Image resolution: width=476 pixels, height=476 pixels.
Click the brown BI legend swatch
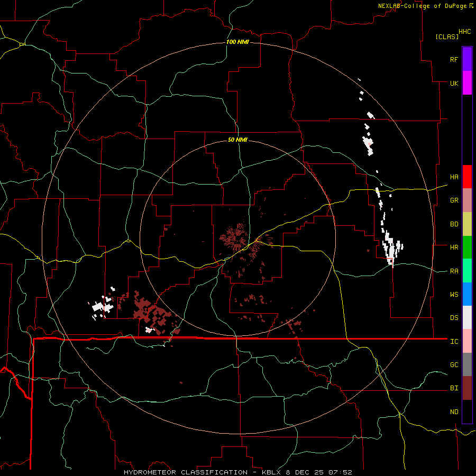(x=467, y=388)
